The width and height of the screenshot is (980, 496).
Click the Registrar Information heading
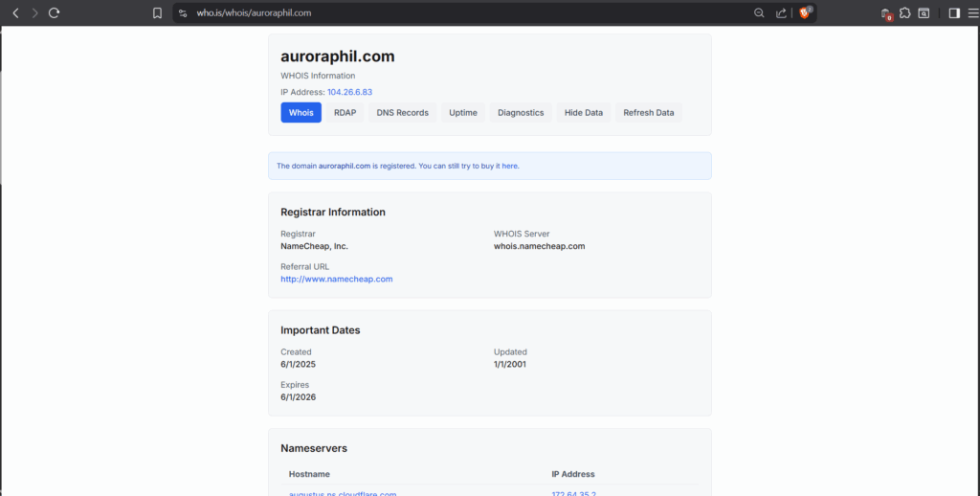tap(333, 212)
